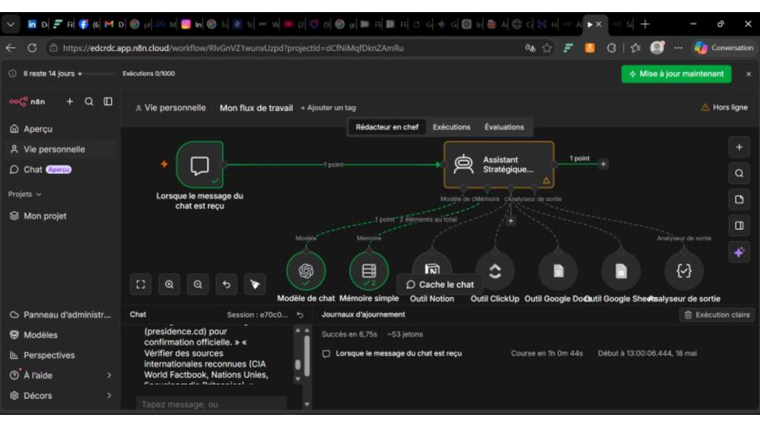This screenshot has height=427, width=760.
Task: Click the tidy up nodes icon
Action: coord(255,285)
